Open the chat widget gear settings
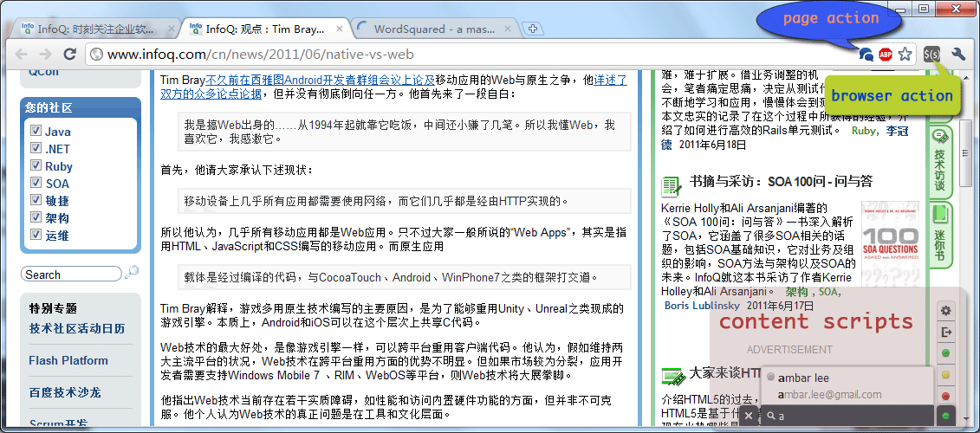The image size is (980, 433). (945, 311)
